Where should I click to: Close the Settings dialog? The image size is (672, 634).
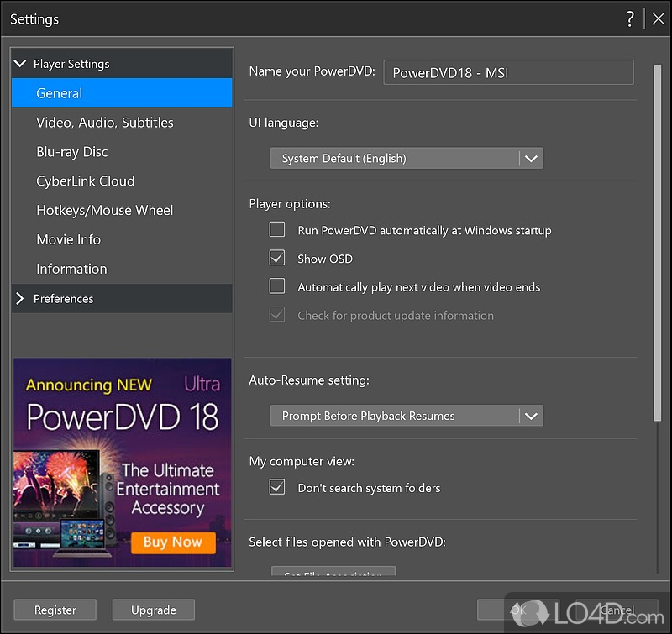(x=657, y=19)
